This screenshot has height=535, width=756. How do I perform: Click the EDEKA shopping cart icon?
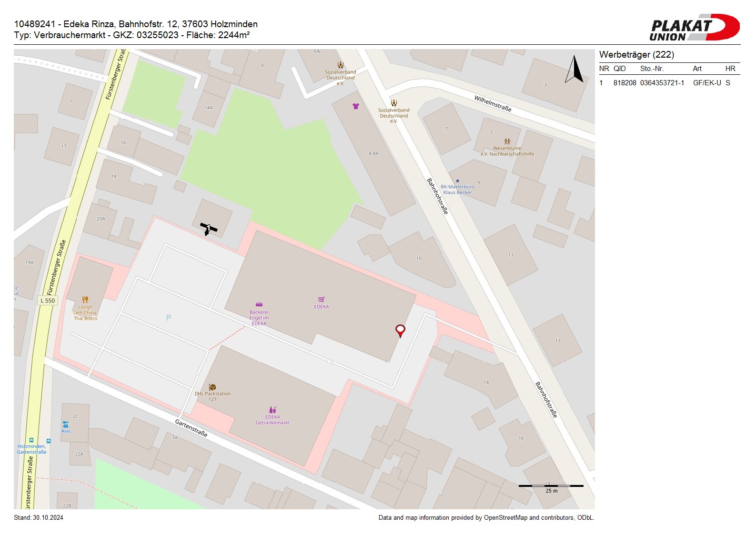(322, 299)
